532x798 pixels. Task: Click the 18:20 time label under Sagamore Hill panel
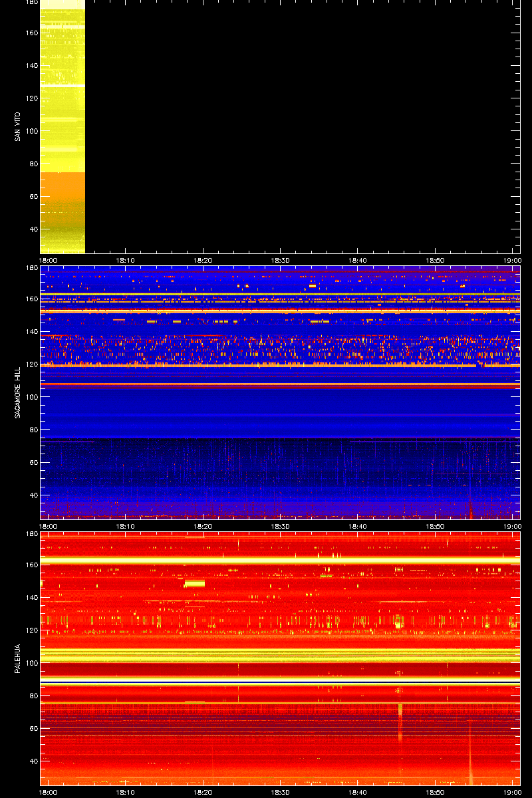coord(203,527)
